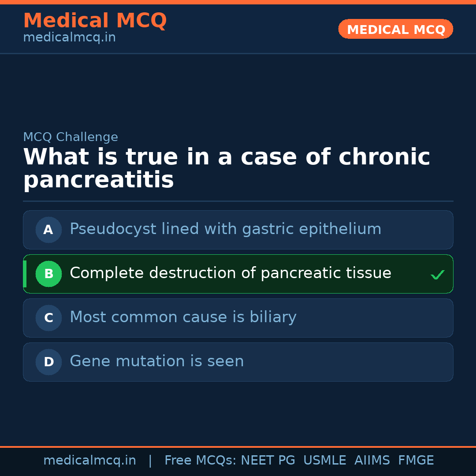
Task: Choose answer 'Most common cause is biliary'
Action: [x=183, y=317]
